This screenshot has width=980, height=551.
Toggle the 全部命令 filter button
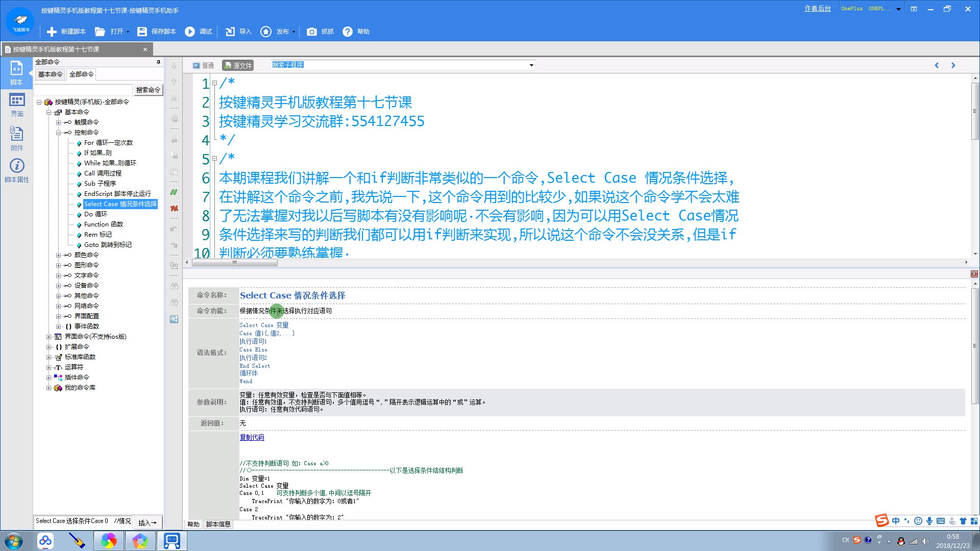82,73
